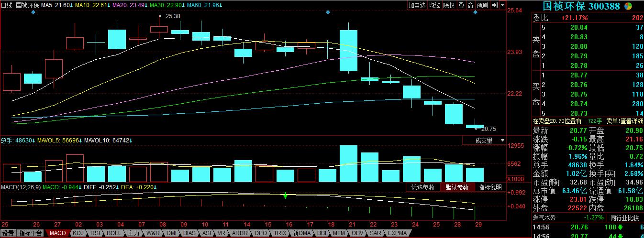The image size is (644, 238).
Task: Open the 指标平台 indicator platform
Action: tap(30, 233)
